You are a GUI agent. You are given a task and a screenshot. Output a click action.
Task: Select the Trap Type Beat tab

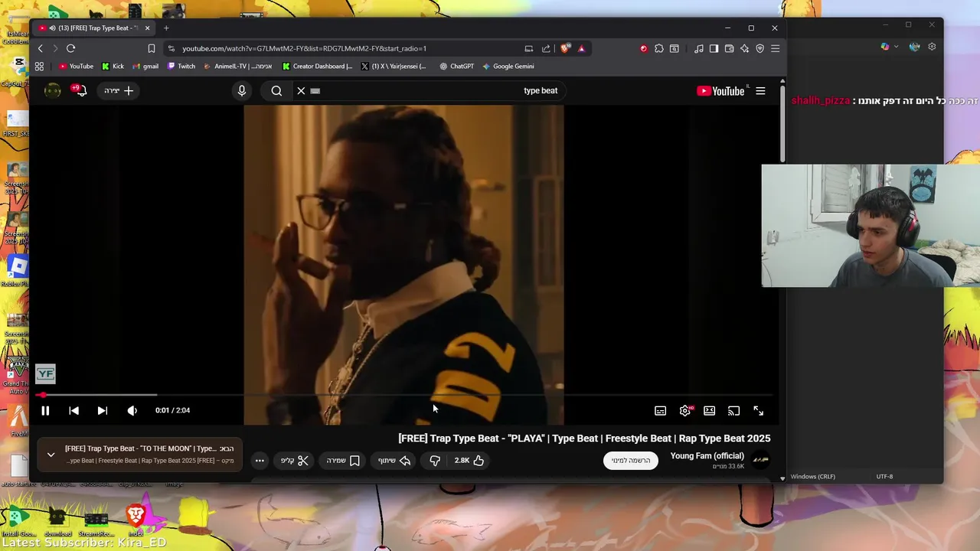tap(95, 28)
